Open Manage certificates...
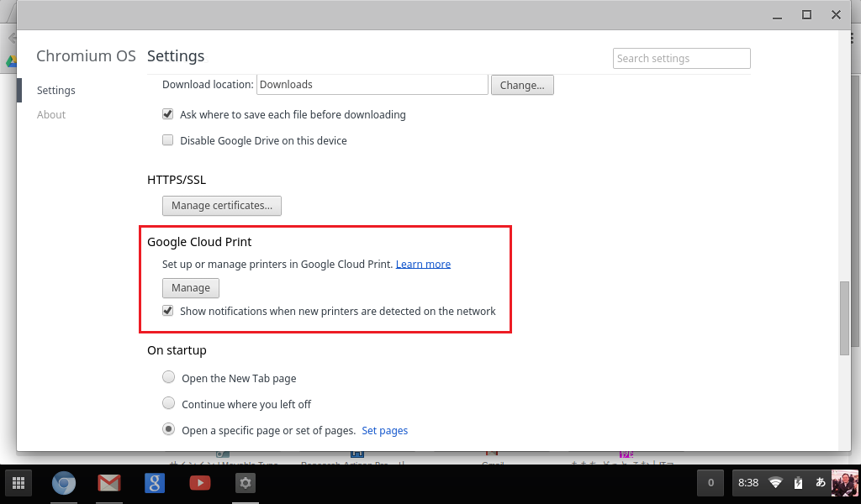Screen dimensions: 861x504 click(x=222, y=206)
